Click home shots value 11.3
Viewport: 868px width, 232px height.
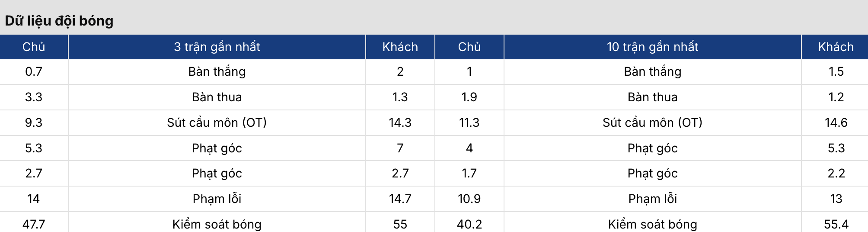(x=469, y=122)
